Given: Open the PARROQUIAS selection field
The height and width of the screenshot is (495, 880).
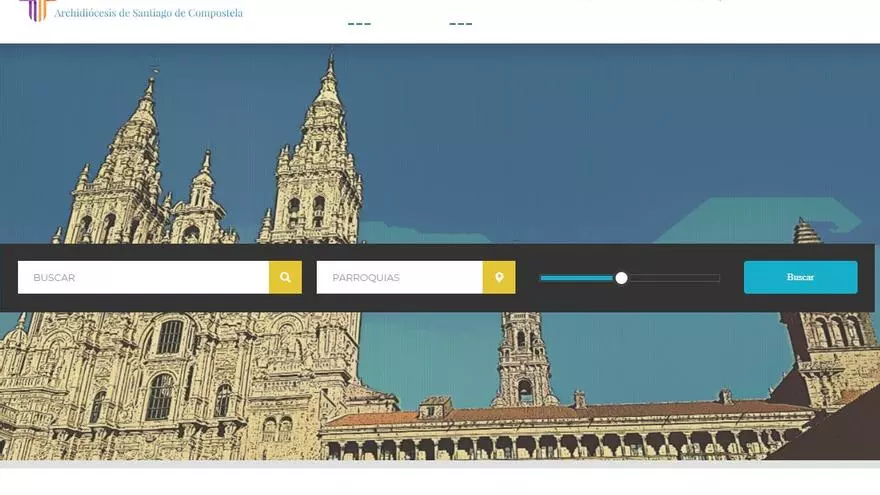Looking at the screenshot, I should 399,277.
